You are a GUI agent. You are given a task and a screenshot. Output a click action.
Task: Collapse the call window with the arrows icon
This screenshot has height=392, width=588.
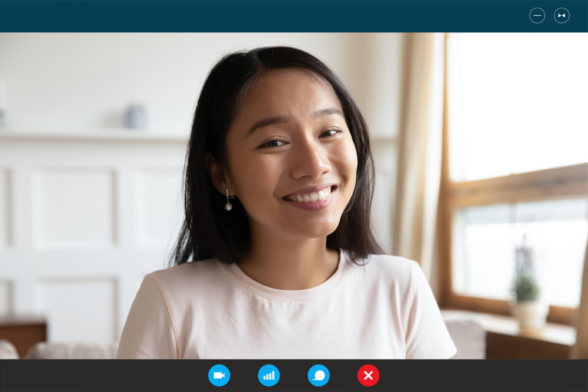click(x=562, y=16)
